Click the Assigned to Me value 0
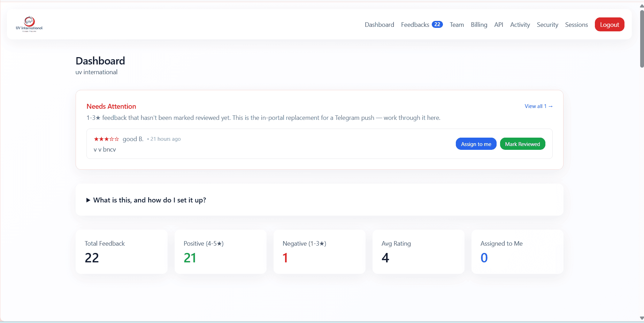The image size is (644, 323). pyautogui.click(x=484, y=258)
